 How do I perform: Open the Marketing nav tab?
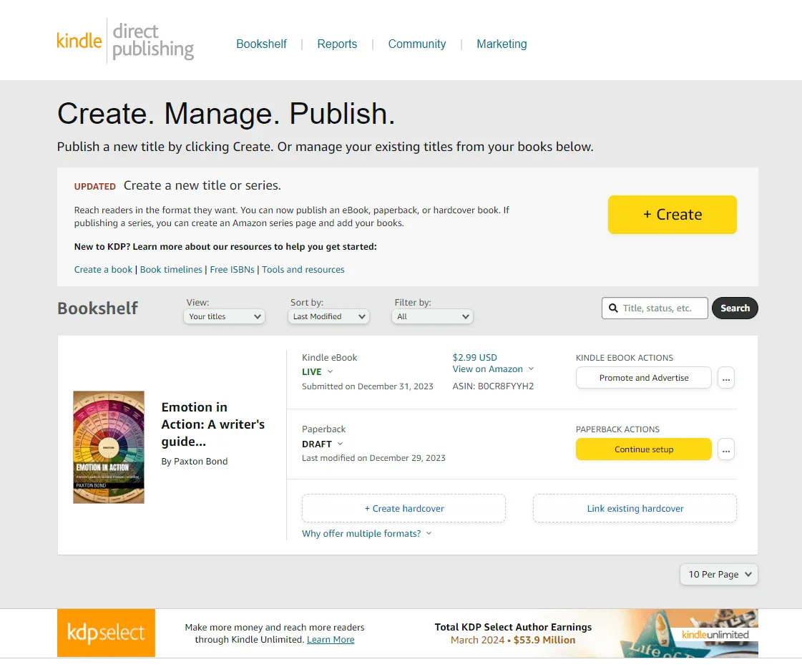(x=502, y=44)
